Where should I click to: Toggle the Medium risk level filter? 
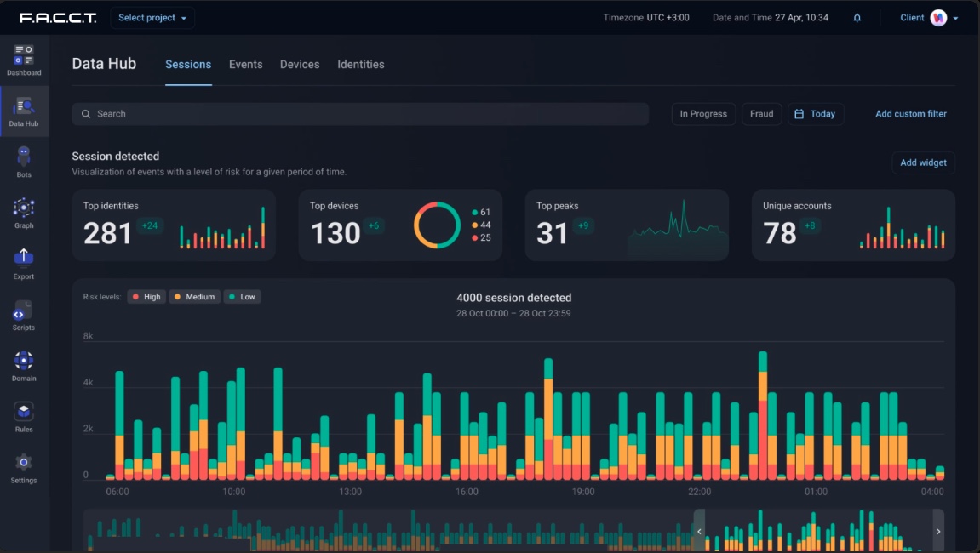(x=193, y=297)
